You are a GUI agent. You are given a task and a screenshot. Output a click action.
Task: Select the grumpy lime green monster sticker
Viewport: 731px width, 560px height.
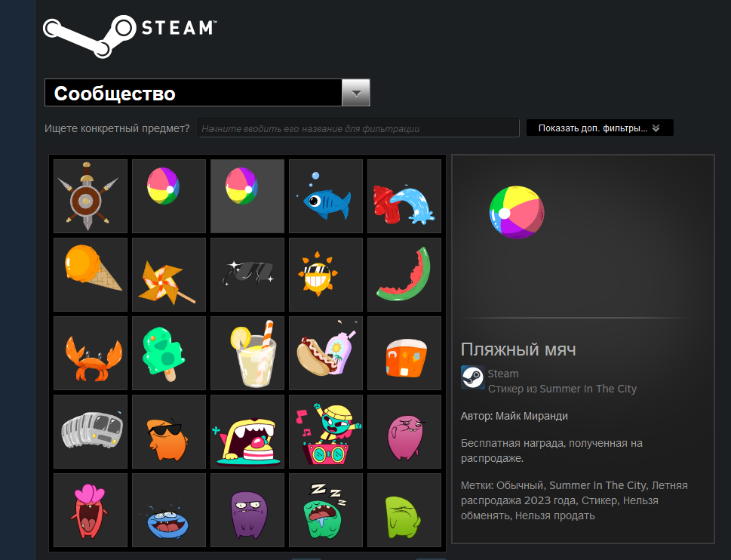(x=404, y=510)
